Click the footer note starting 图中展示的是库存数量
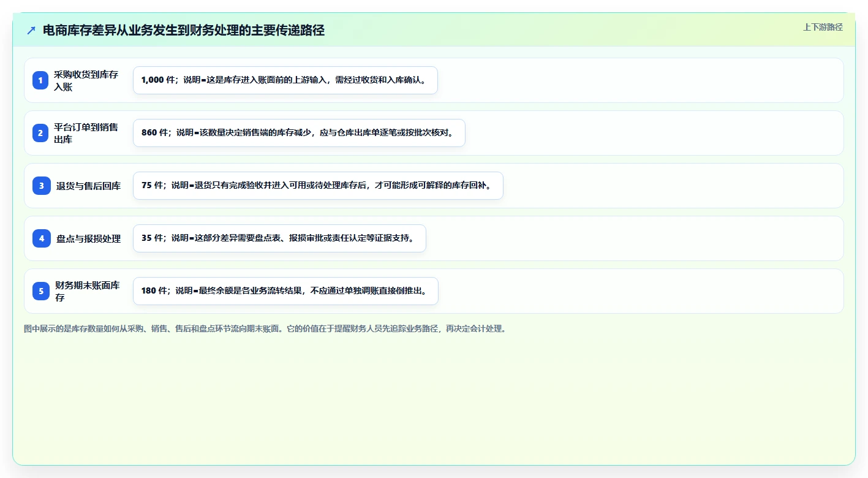 (265, 329)
